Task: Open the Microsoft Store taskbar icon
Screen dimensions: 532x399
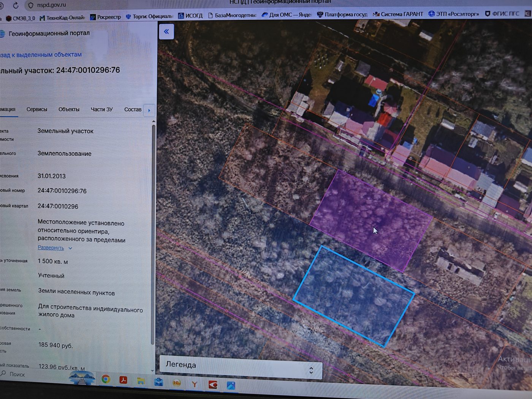Action: (158, 382)
